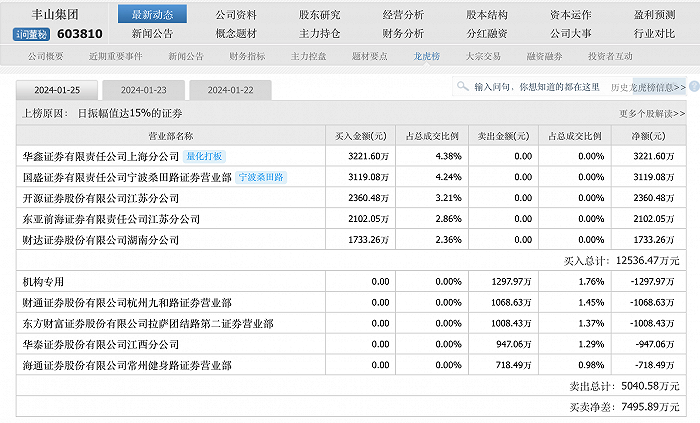Click the 卖出金额(元) column header
The height and width of the screenshot is (423, 700).
pos(504,136)
